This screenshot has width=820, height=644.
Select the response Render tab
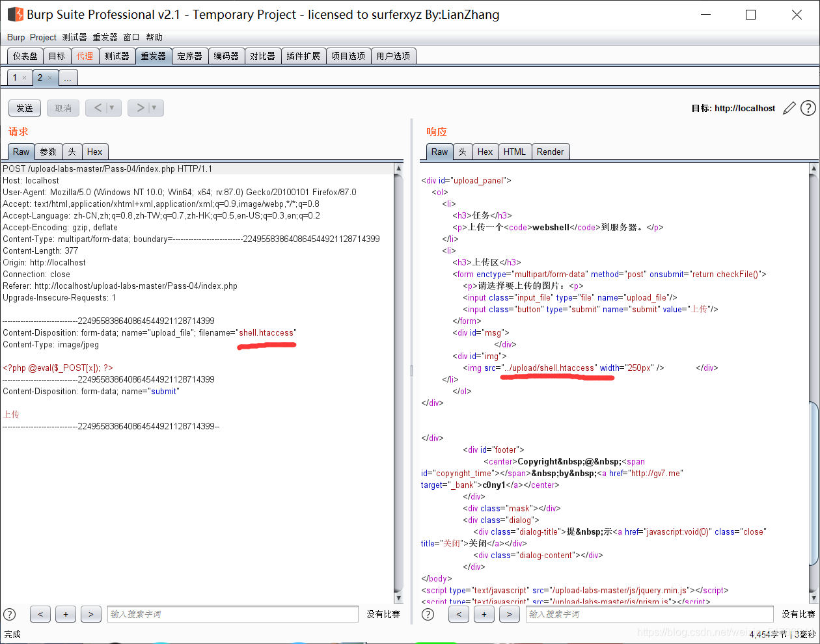click(551, 152)
